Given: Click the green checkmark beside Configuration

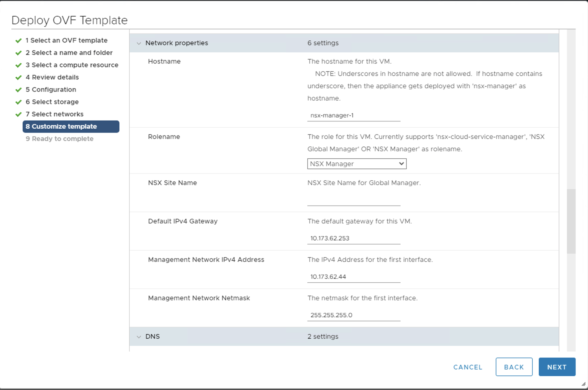Looking at the screenshot, I should 18,90.
